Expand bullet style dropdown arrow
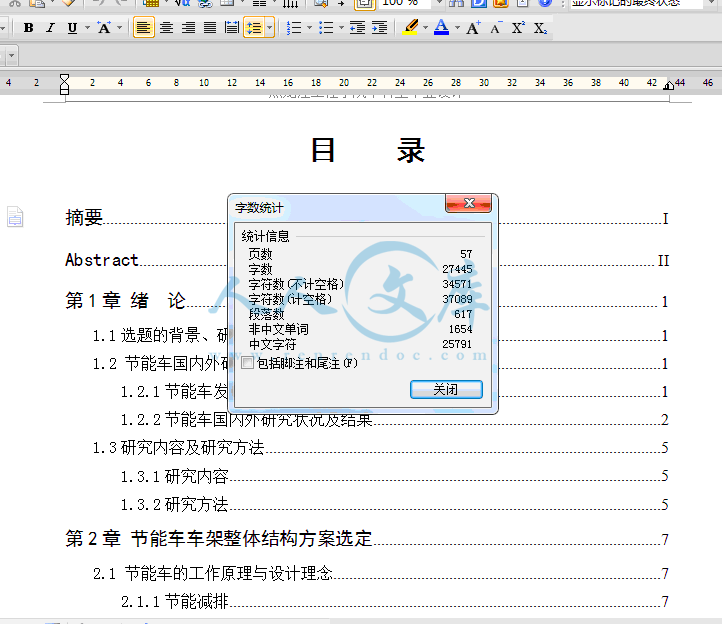Viewport: 722px width, 624px height. [x=341, y=28]
